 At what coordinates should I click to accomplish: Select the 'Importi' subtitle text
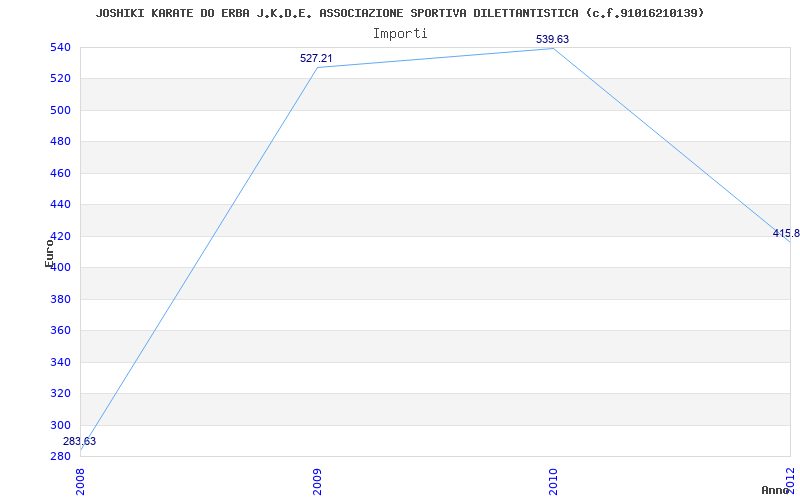coord(400,34)
